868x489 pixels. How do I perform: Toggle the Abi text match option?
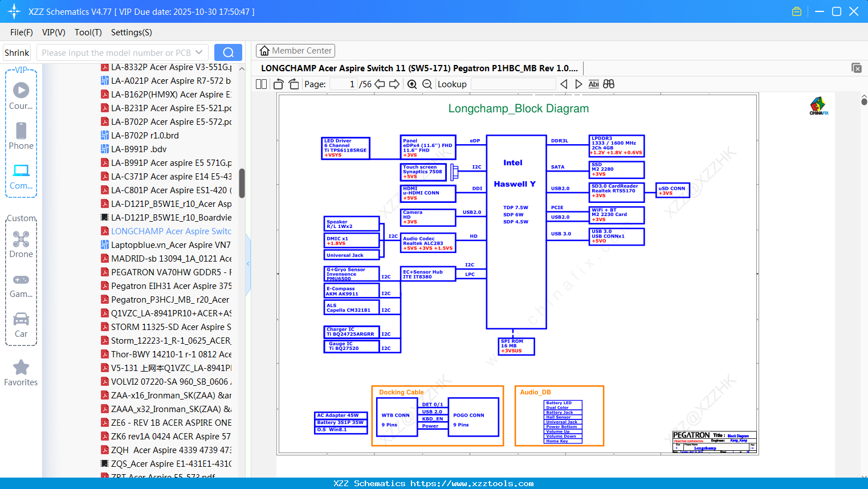[x=593, y=84]
